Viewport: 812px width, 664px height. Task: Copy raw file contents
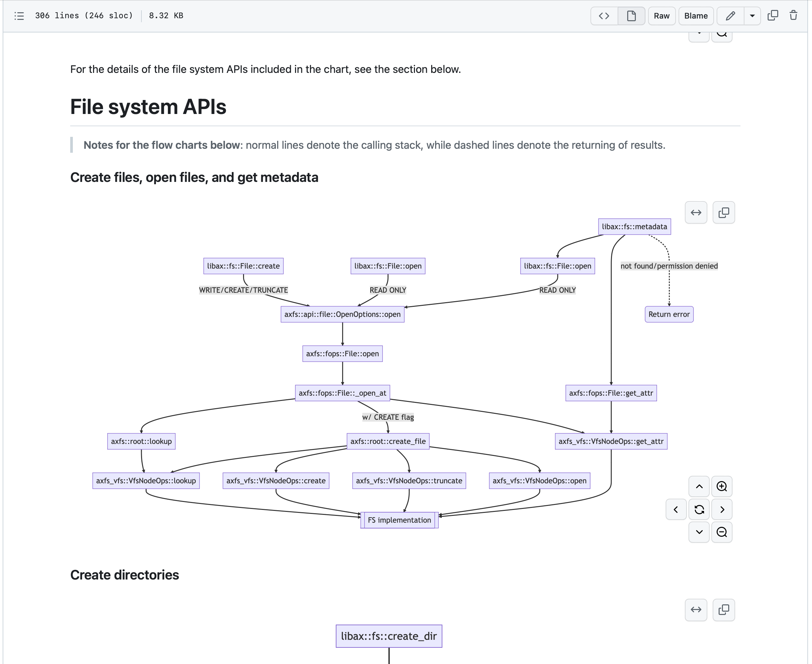773,16
